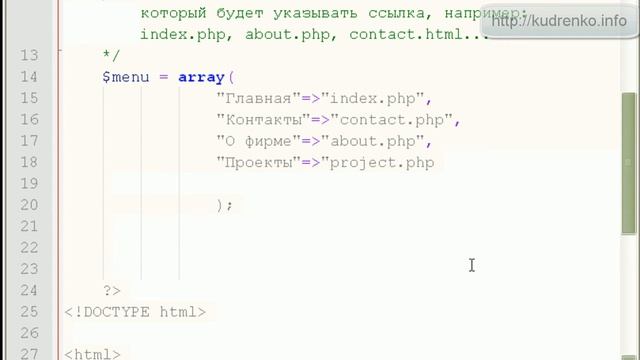Click the closing ); on line 20
The height and width of the screenshot is (360, 640).
point(224,205)
